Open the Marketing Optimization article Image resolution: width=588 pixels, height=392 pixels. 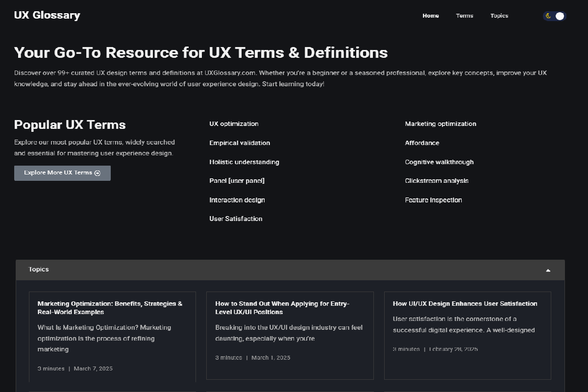point(110,308)
